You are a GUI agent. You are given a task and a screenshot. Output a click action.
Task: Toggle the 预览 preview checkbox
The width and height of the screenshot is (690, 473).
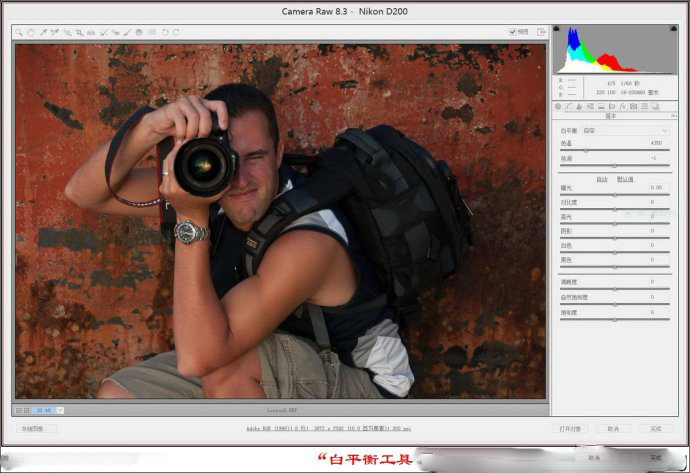[x=513, y=32]
